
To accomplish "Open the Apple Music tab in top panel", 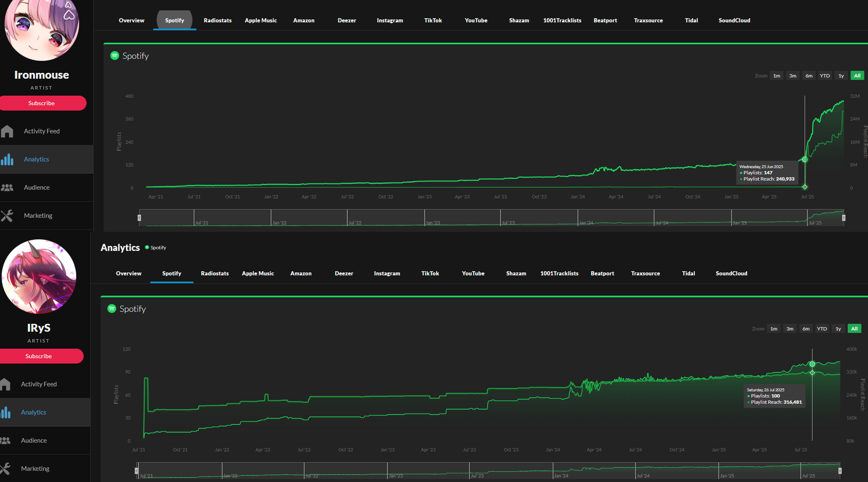I will 260,20.
